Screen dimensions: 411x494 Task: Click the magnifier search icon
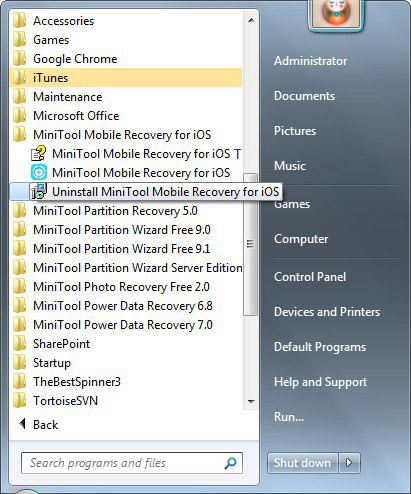click(x=230, y=463)
